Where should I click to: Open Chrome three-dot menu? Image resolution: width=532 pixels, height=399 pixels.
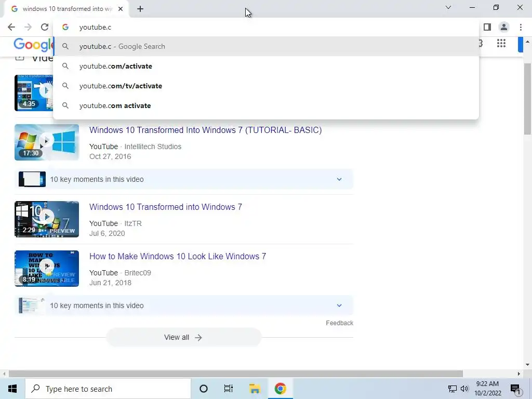(x=521, y=27)
